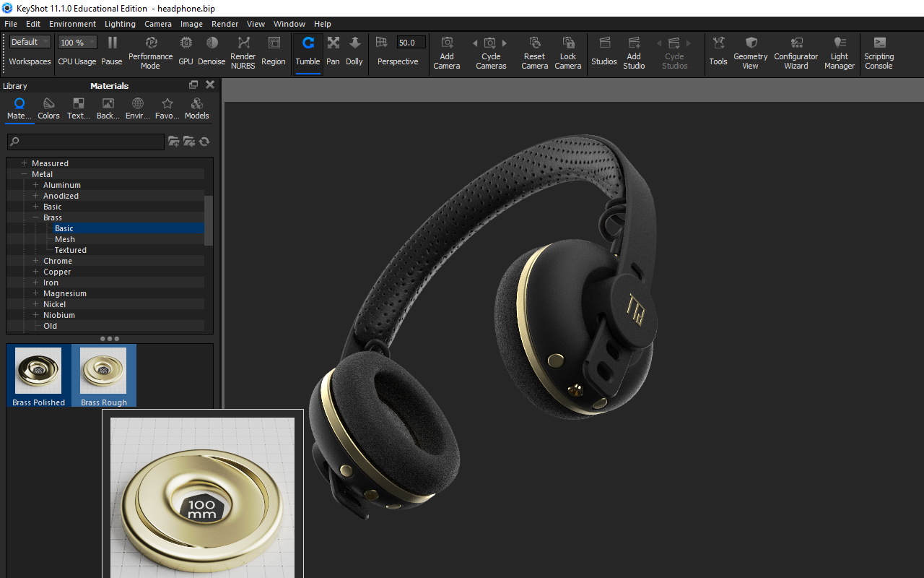Click Reset Camera
This screenshot has width=924, height=578.
(534, 52)
